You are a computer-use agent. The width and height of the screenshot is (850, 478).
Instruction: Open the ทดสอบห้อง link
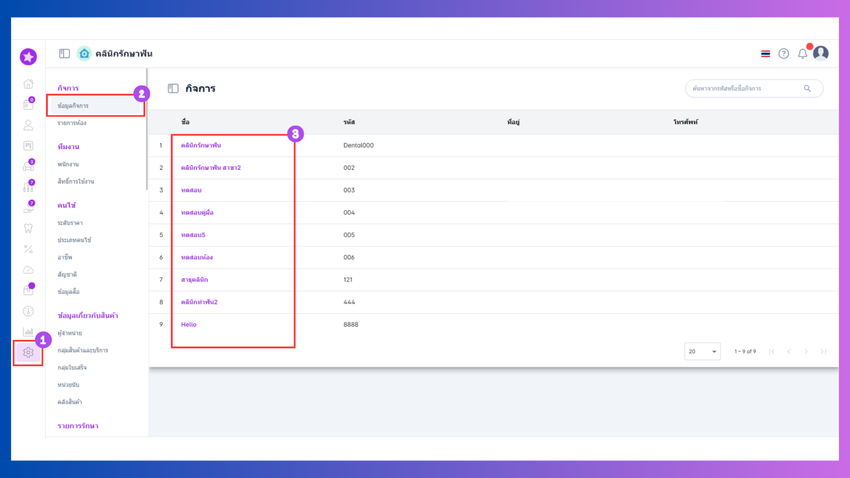(x=197, y=257)
